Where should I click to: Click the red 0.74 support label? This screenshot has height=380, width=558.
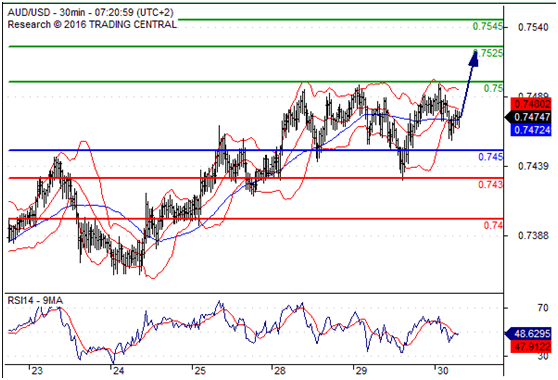click(x=493, y=225)
